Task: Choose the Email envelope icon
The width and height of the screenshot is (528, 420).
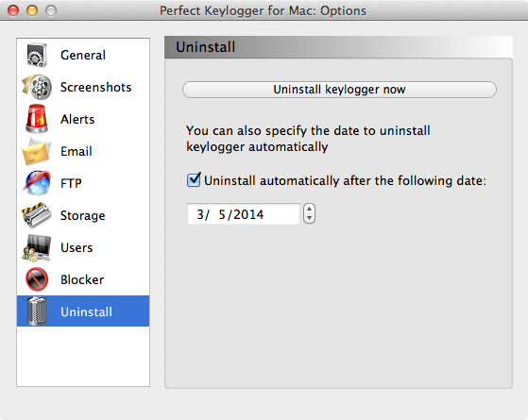Action: click(37, 151)
